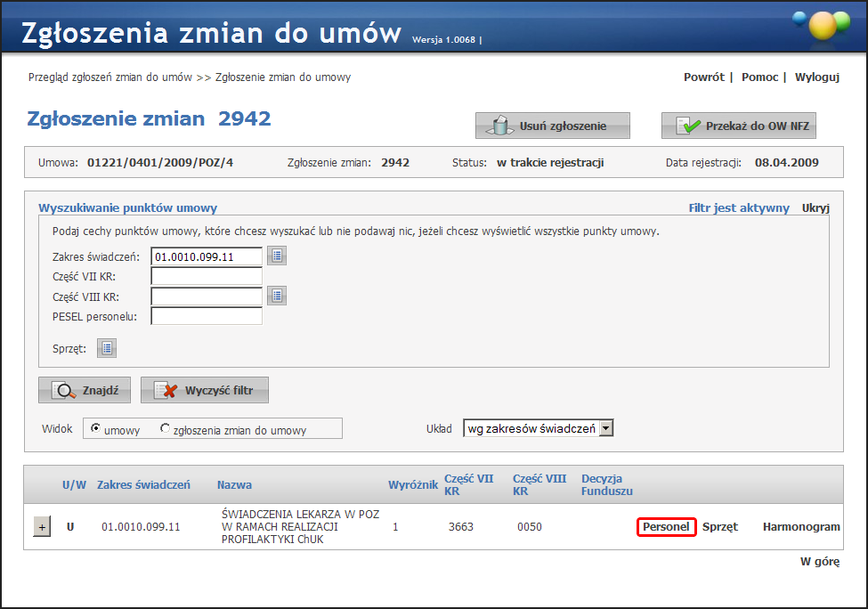Screen dimensions: 868x609
Task: Open the Harmonogram link in the row
Action: pyautogui.click(x=800, y=527)
